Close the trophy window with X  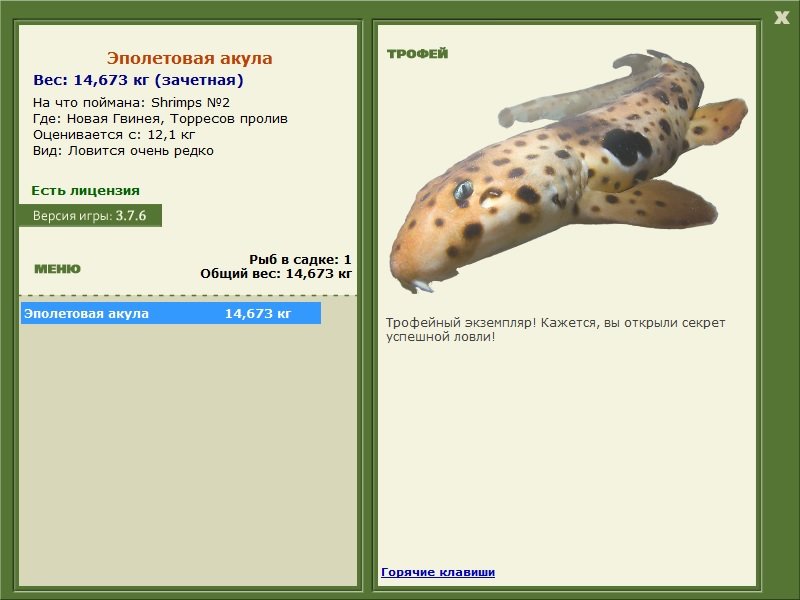click(781, 18)
